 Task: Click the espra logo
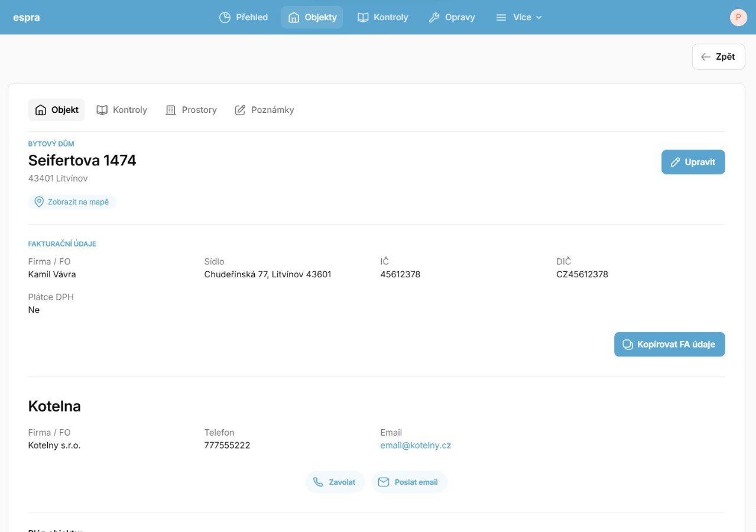27,17
